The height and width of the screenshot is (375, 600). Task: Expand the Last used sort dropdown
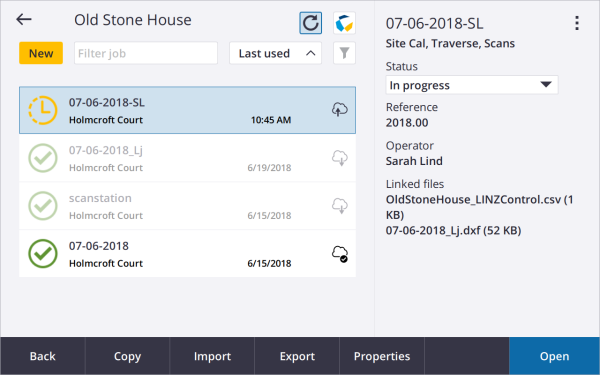point(275,53)
